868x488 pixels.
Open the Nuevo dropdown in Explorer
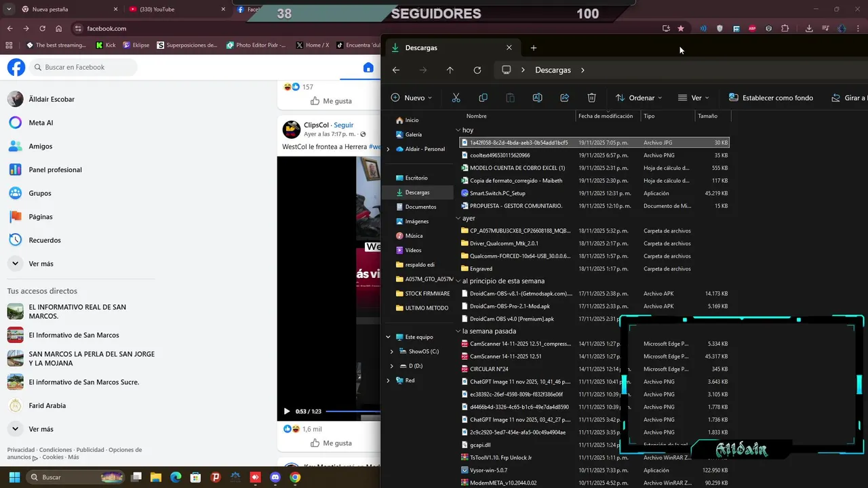[x=412, y=98]
